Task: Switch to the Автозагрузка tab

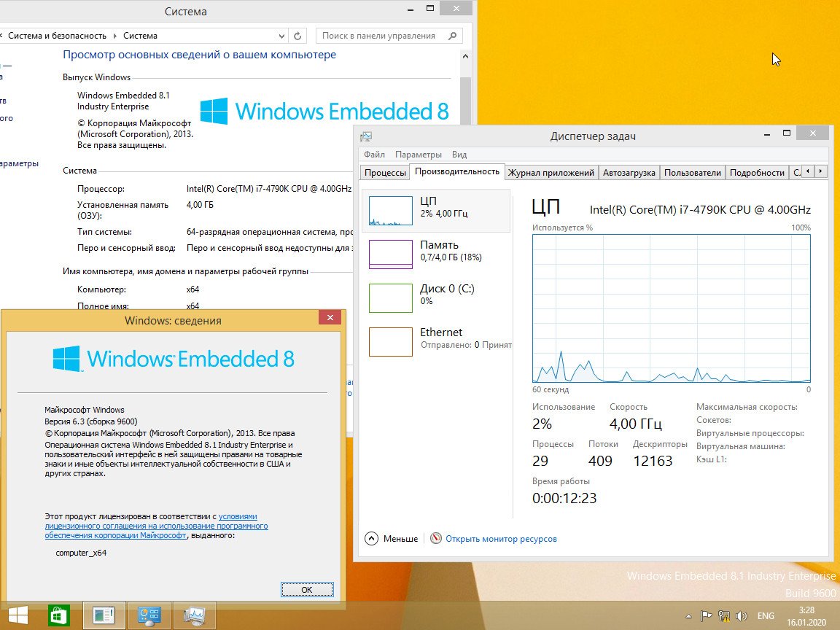Action: [x=629, y=173]
